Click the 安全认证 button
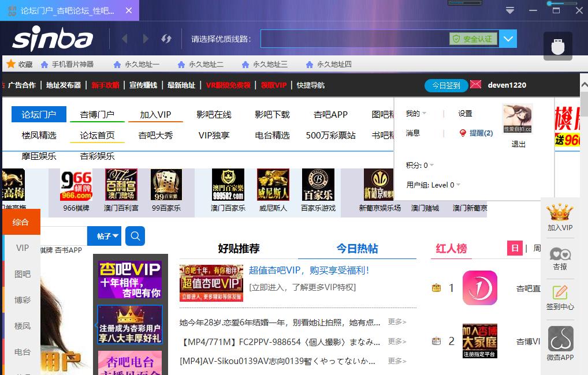 pyautogui.click(x=473, y=39)
